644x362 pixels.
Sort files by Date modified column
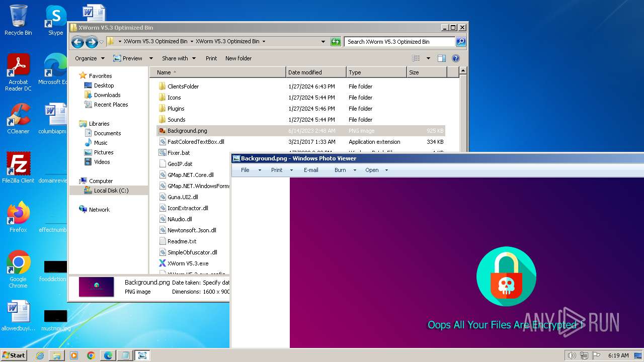point(316,72)
